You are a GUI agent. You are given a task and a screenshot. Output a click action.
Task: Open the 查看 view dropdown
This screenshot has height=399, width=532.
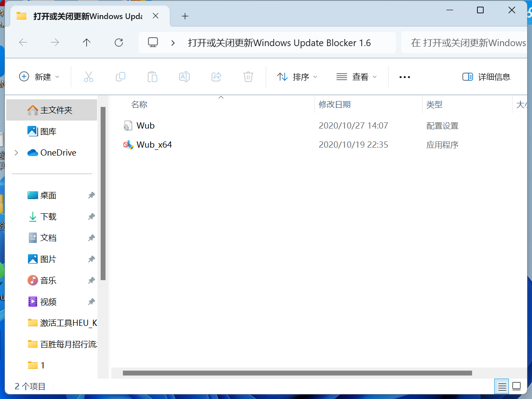tap(356, 76)
